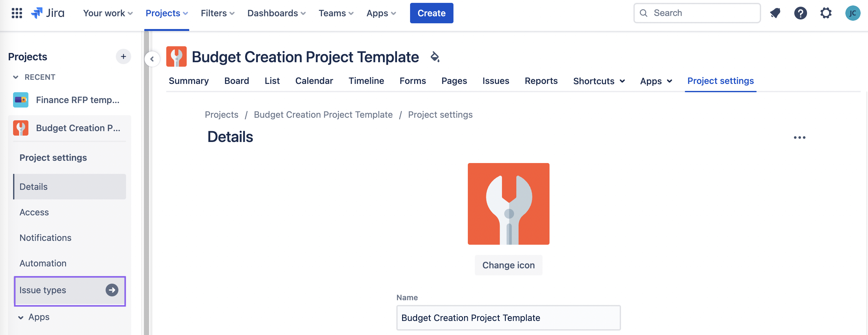The image size is (868, 335).
Task: Collapse the sidebar with arrow button
Action: click(152, 59)
